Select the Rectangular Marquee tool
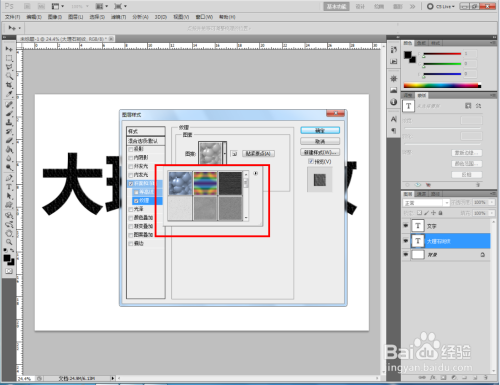The width and height of the screenshot is (500, 385). tap(9, 58)
